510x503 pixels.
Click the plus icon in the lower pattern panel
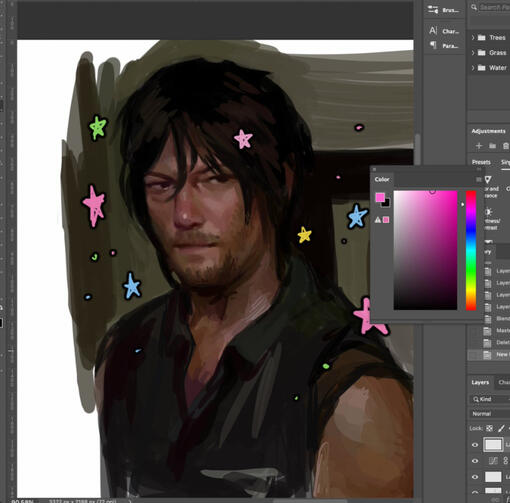[479, 146]
